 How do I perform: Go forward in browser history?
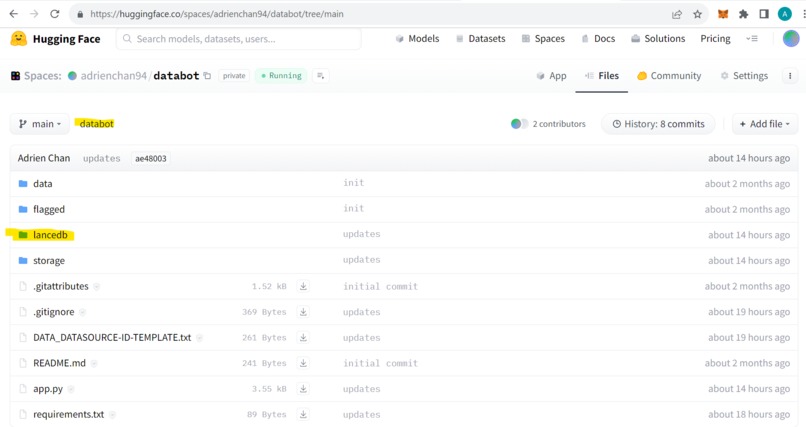(34, 14)
